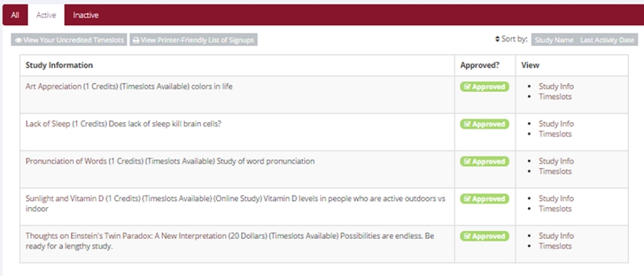Image resolution: width=644 pixels, height=276 pixels.
Task: Open Study Info for Art Appreciation
Action: (556, 87)
